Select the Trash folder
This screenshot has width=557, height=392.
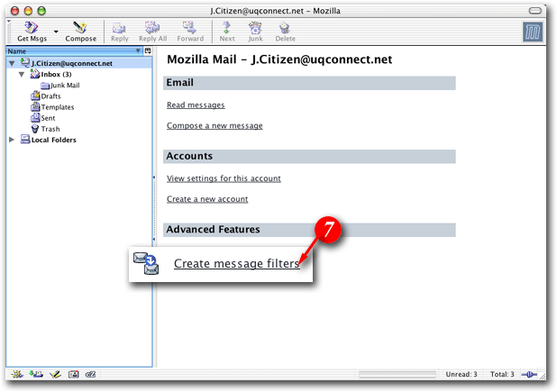point(50,129)
